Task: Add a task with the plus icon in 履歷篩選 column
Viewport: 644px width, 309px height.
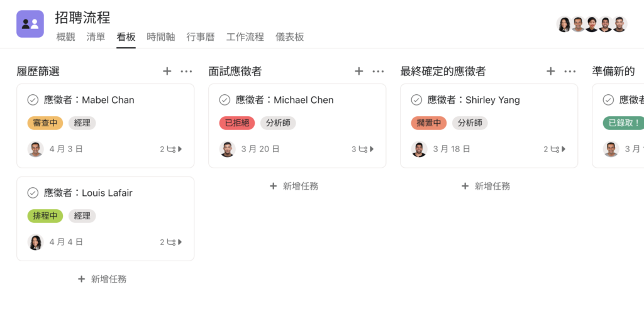Action: coord(167,72)
